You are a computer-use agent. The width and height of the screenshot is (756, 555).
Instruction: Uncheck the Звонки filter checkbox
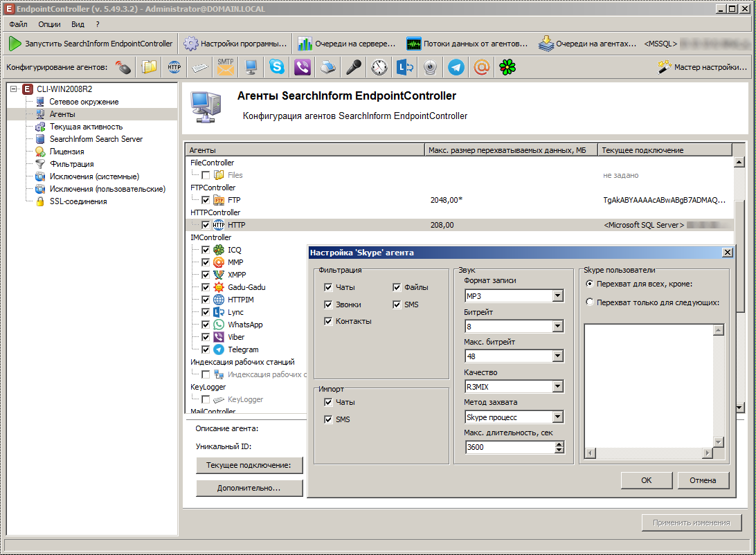click(328, 304)
